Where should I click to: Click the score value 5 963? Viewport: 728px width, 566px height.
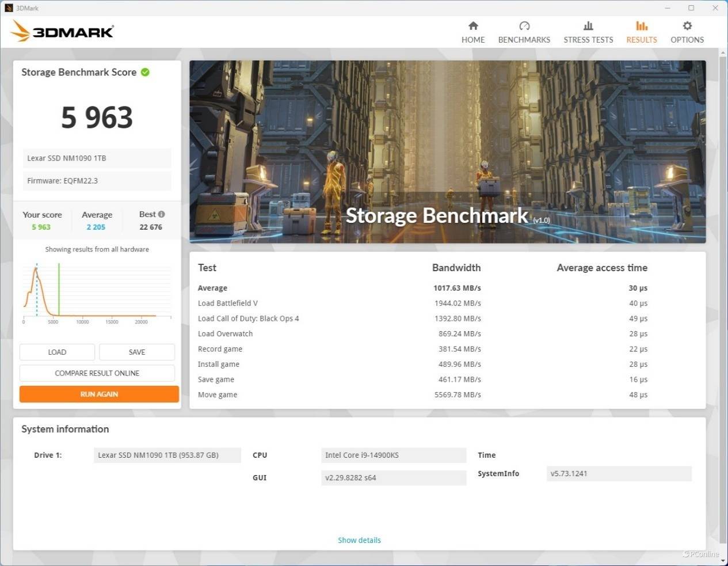click(x=97, y=117)
